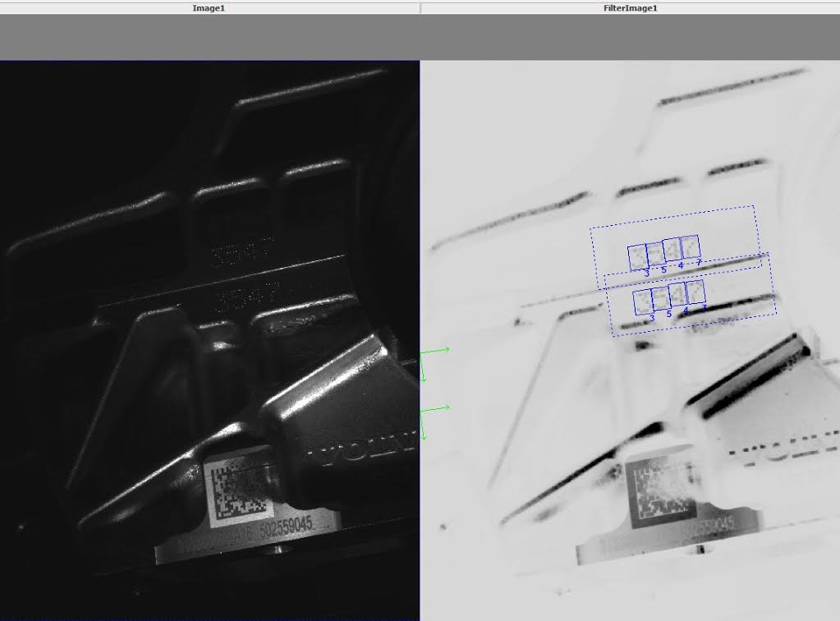Click upper-row character box labeled 4
840x621 pixels.
click(x=672, y=250)
